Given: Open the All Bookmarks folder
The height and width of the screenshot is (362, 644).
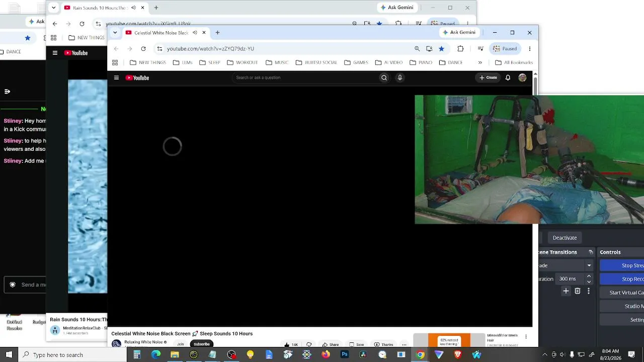Looking at the screenshot, I should point(514,63).
